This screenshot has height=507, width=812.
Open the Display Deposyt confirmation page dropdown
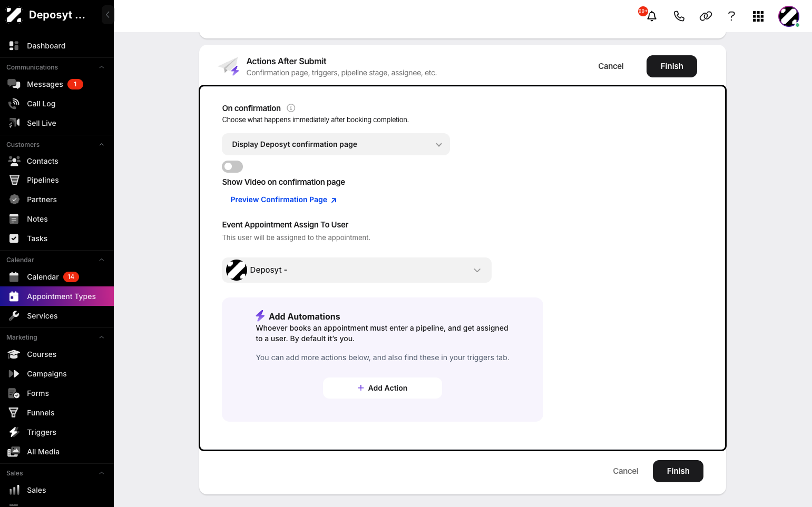tap(336, 144)
